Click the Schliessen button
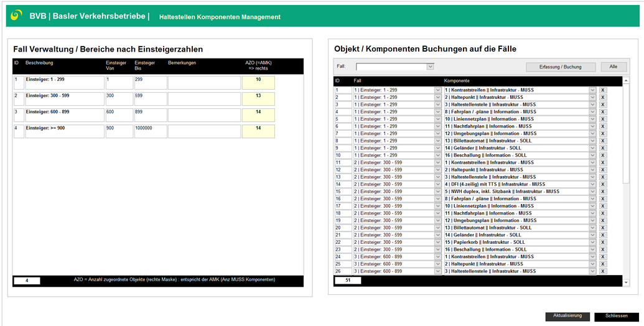The width and height of the screenshot is (644, 326). point(616,316)
